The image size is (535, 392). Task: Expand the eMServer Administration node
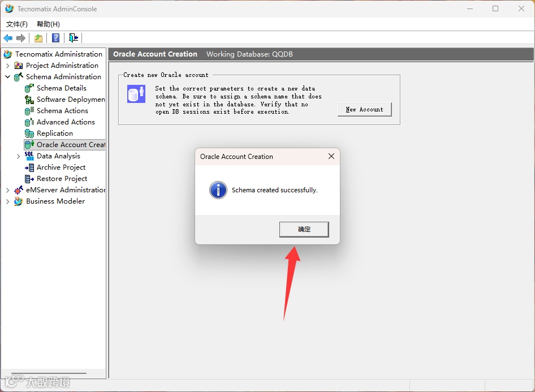7,190
